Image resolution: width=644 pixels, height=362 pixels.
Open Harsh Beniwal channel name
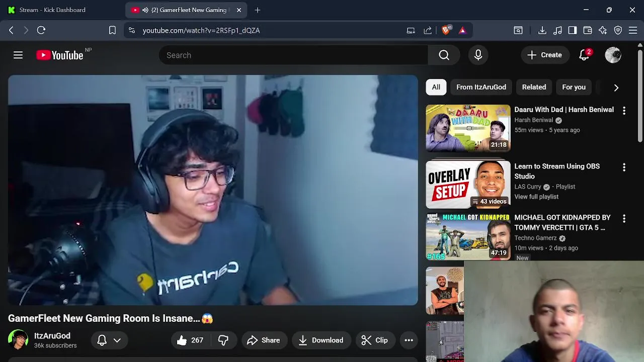click(x=533, y=120)
